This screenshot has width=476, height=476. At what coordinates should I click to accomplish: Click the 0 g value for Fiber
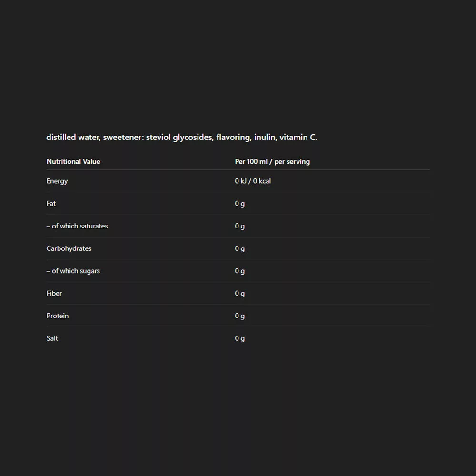pos(240,294)
